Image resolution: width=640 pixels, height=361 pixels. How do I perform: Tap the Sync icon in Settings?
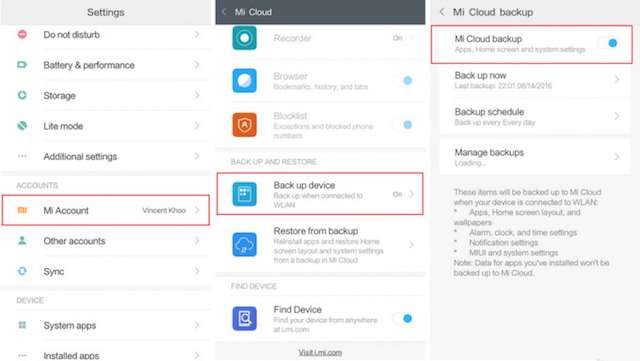(x=22, y=271)
